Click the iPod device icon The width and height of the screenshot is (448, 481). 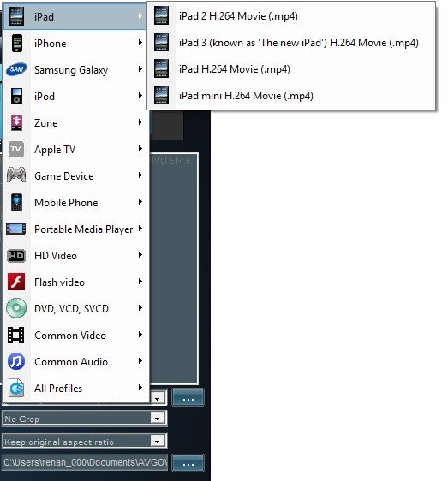16,96
